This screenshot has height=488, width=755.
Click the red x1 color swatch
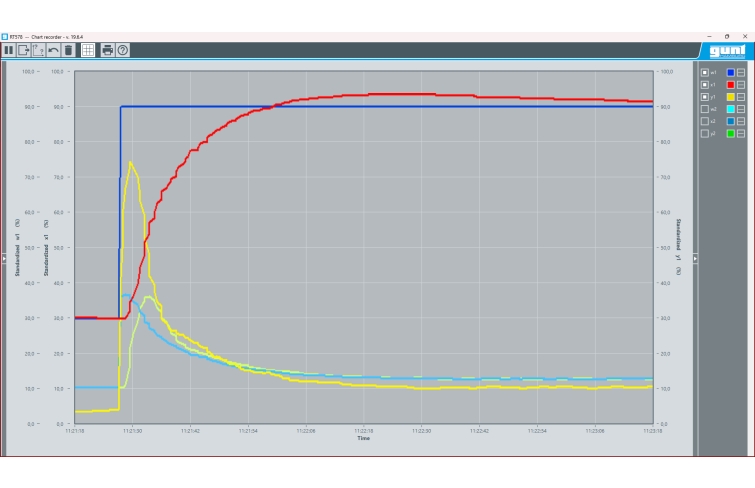tap(731, 85)
